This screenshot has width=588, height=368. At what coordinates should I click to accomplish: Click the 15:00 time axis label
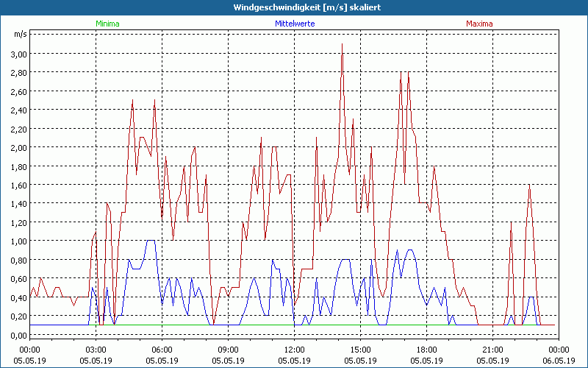pos(360,350)
